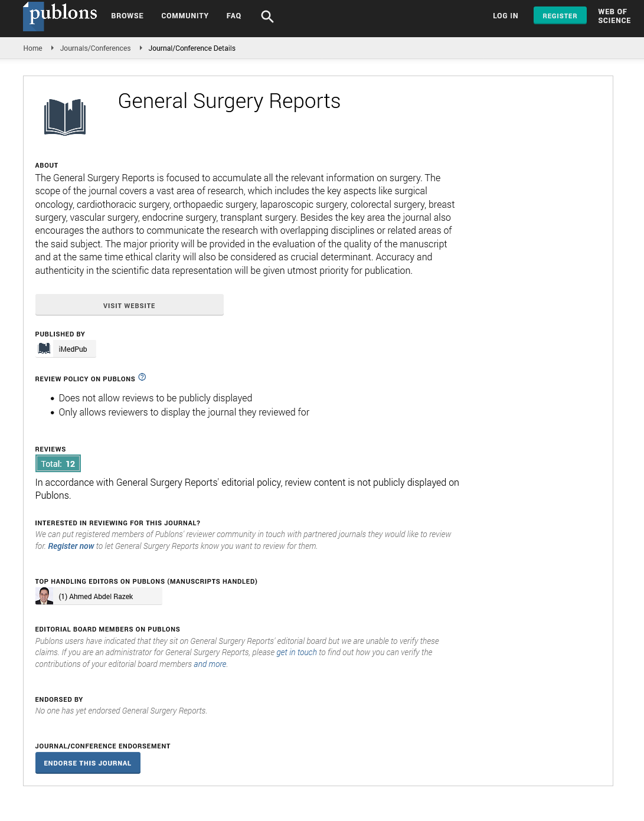
Task: Go to Journals/Conferences breadcrumb
Action: [96, 48]
